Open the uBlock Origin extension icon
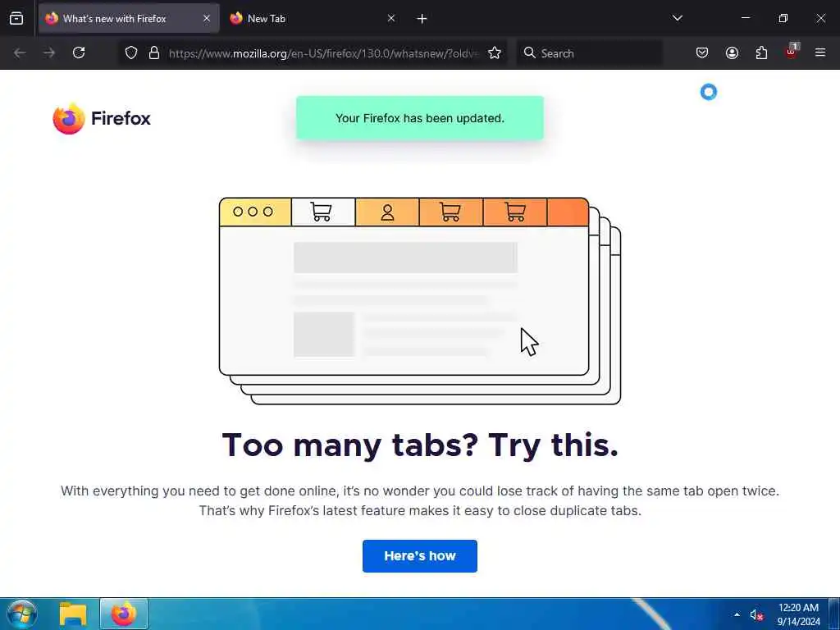Image resolution: width=840 pixels, height=630 pixels. 791,52
